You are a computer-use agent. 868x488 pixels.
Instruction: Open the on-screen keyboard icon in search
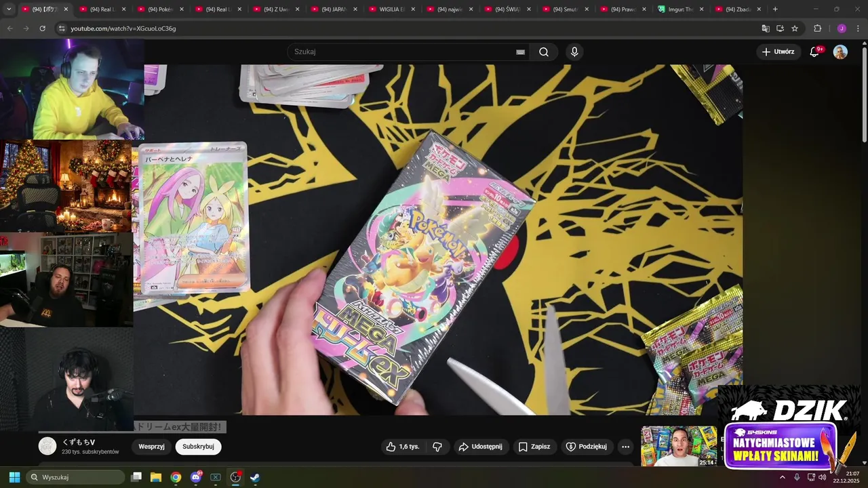pos(520,52)
